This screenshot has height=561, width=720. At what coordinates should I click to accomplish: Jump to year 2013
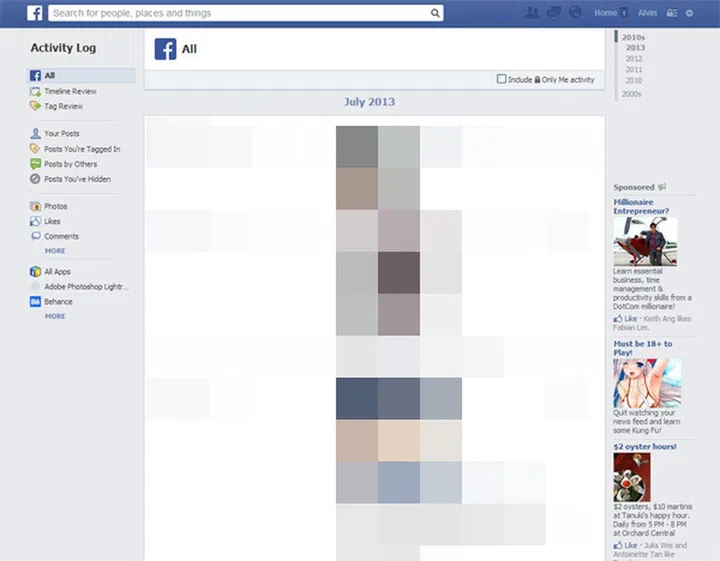[x=636, y=48]
